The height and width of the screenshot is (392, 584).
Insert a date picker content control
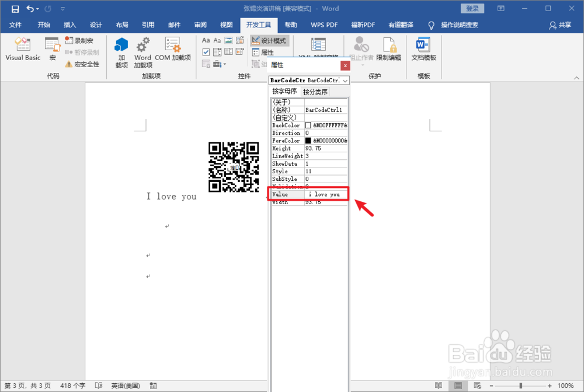(x=240, y=52)
